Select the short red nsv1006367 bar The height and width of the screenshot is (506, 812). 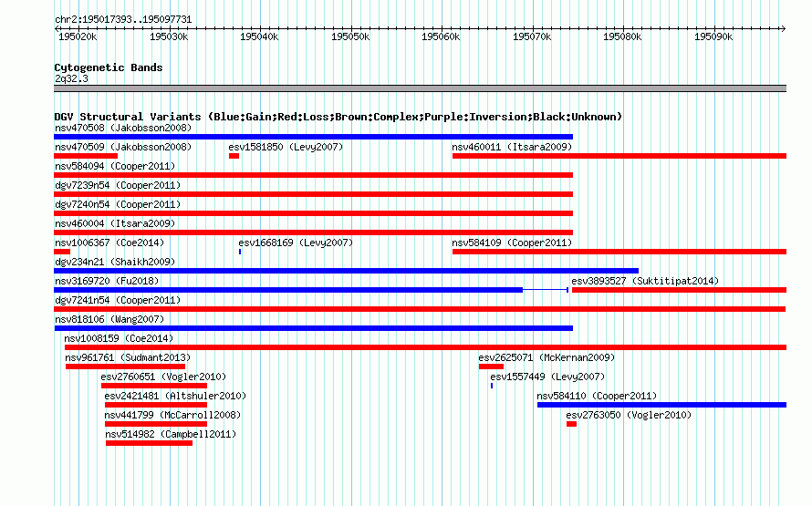tap(62, 252)
